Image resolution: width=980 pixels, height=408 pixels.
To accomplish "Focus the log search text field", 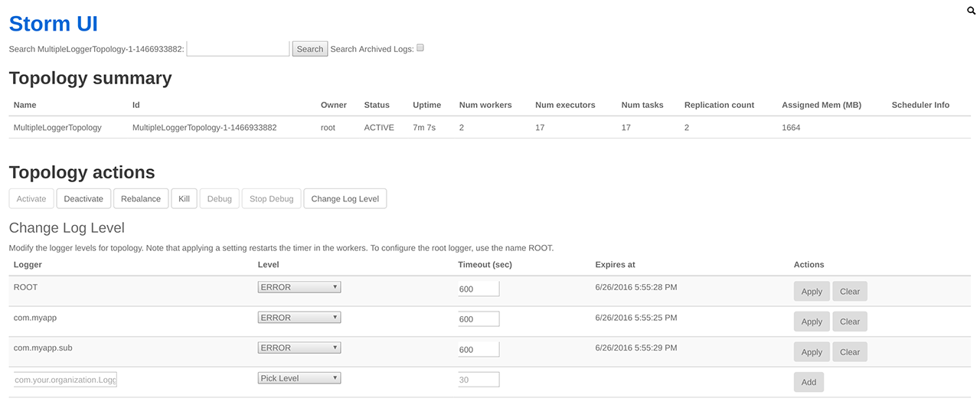I will tap(238, 49).
